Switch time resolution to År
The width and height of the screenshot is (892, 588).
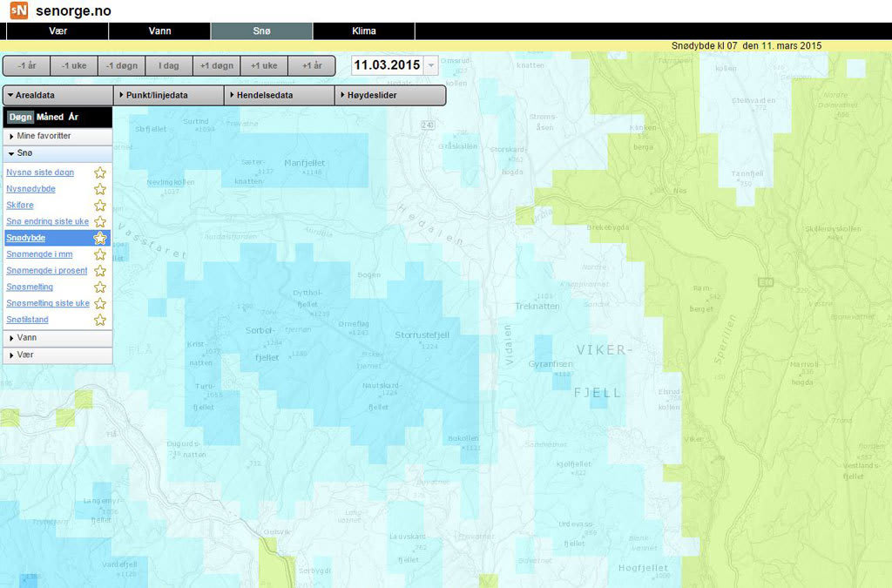(x=73, y=117)
